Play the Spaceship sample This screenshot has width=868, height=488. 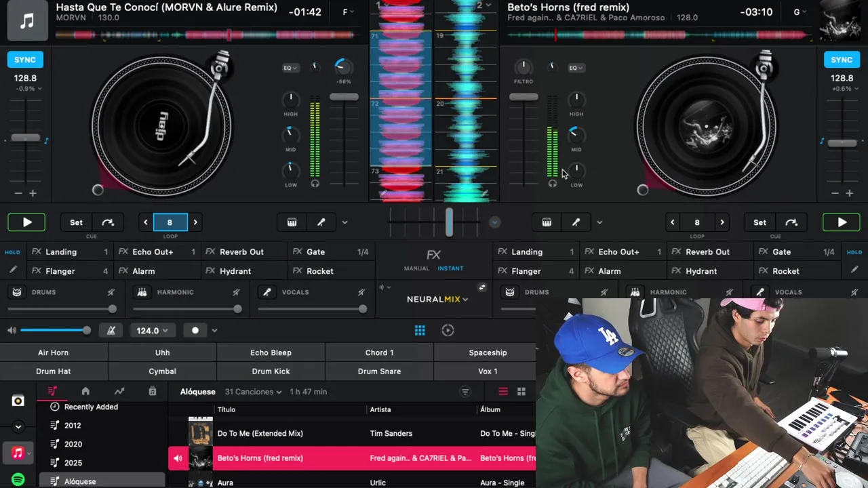point(488,352)
